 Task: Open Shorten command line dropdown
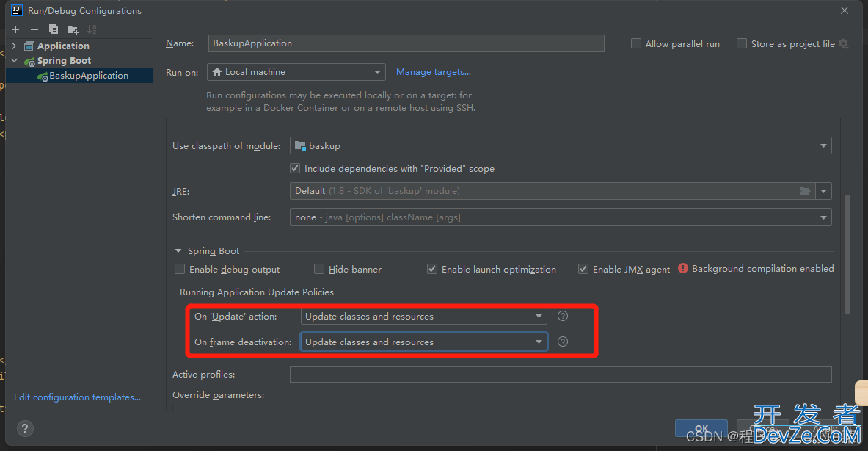tap(561, 217)
